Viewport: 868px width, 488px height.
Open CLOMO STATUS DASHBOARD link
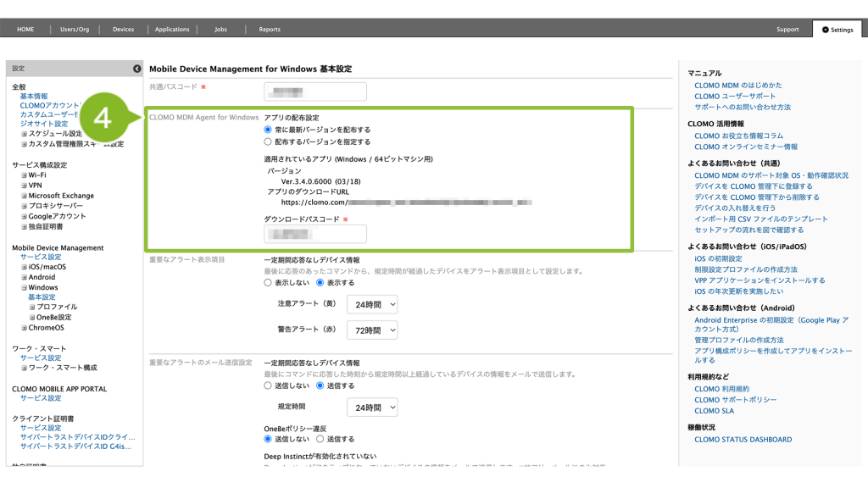(743, 440)
